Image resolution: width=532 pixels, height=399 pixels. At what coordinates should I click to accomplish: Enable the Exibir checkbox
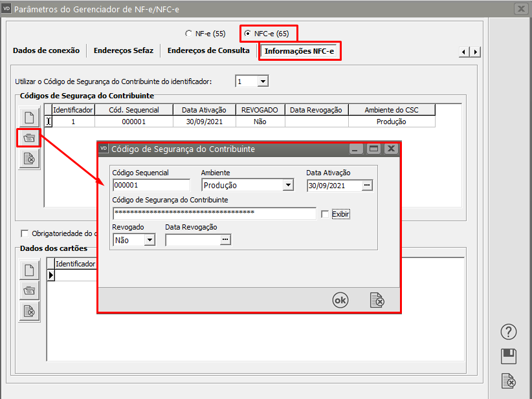pos(325,214)
